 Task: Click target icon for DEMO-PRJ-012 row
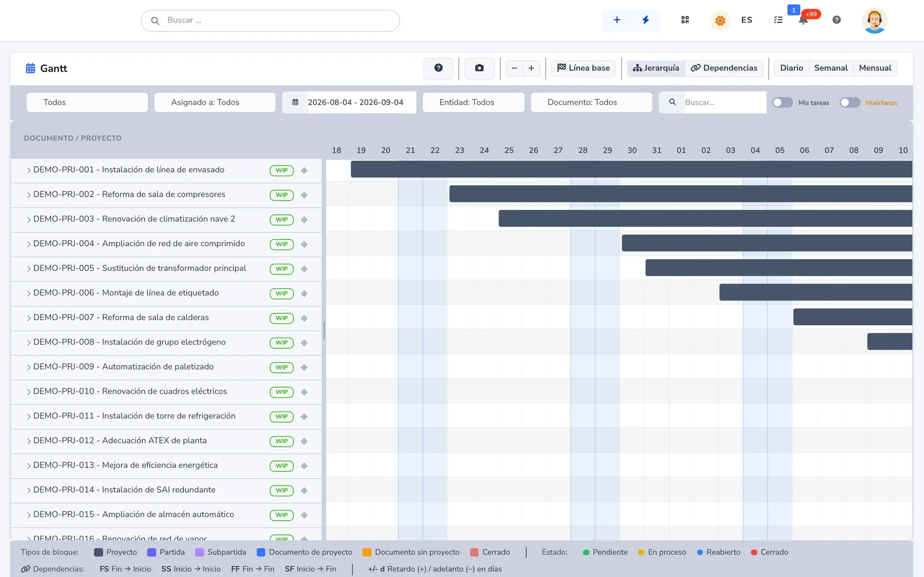coord(304,441)
